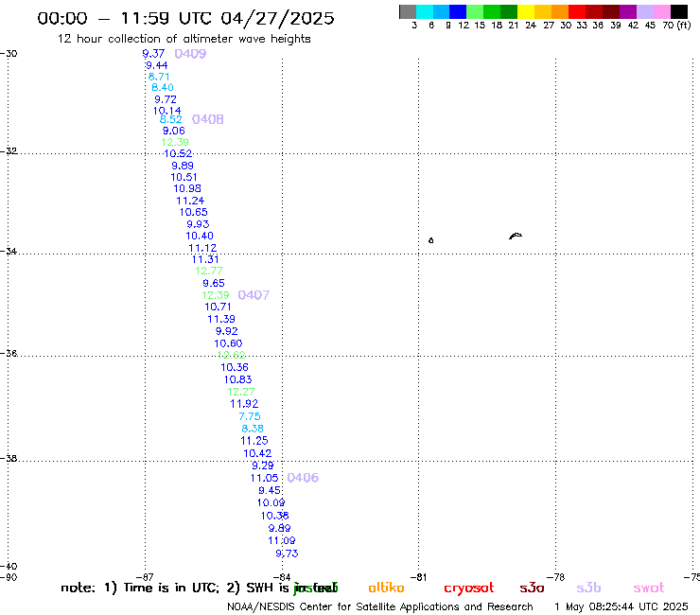Viewport: 700px width, 615px height.
Task: Click the 8.71 wave height value
Action: point(159,77)
